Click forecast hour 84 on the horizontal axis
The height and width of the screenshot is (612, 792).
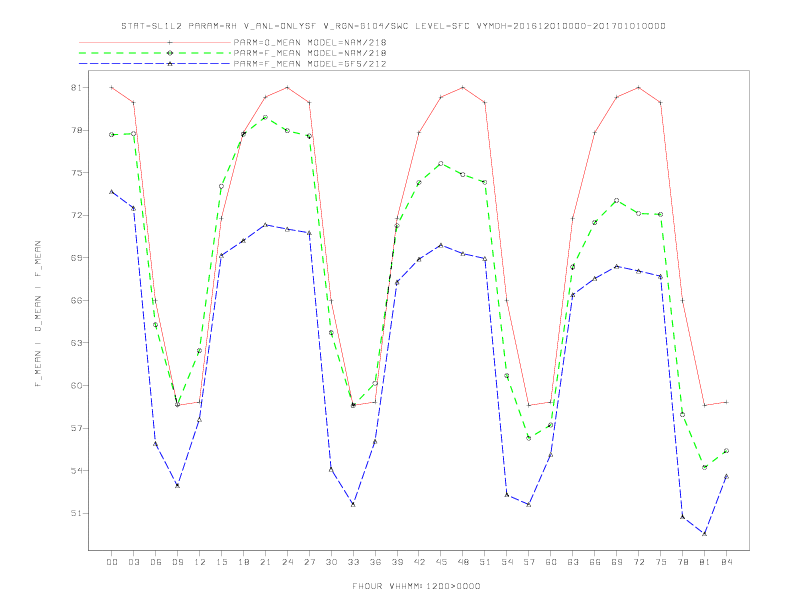coord(727,562)
